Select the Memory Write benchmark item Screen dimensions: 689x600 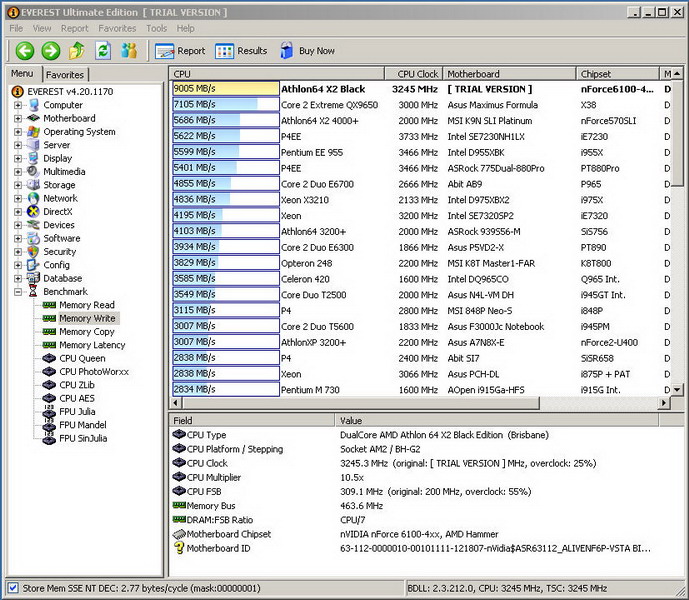(x=87, y=318)
